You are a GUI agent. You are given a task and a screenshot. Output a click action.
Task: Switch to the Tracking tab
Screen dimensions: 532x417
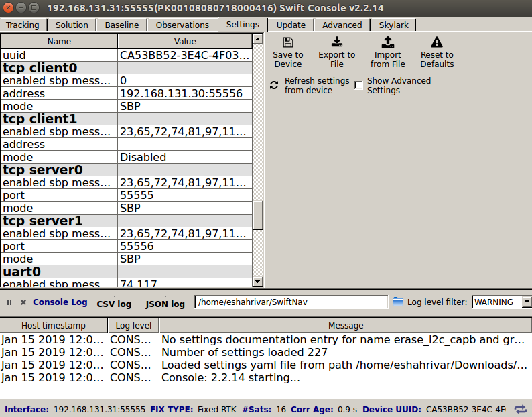22,25
